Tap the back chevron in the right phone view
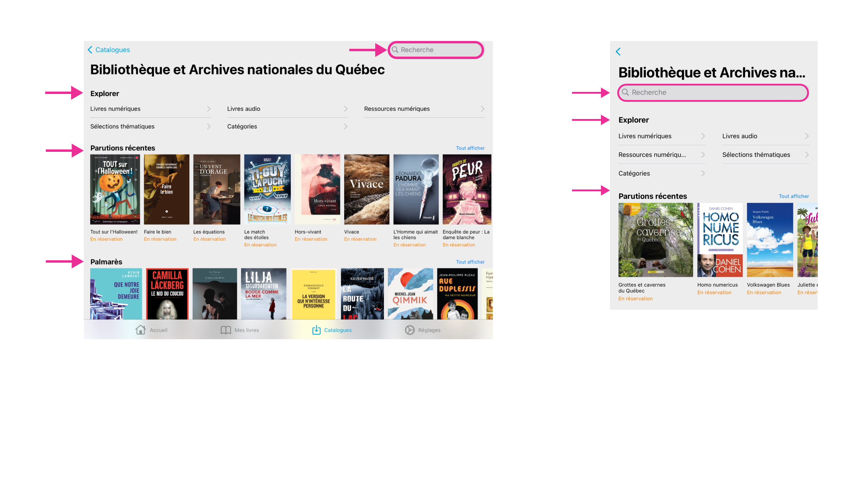This screenshot has height=488, width=868. [x=618, y=52]
